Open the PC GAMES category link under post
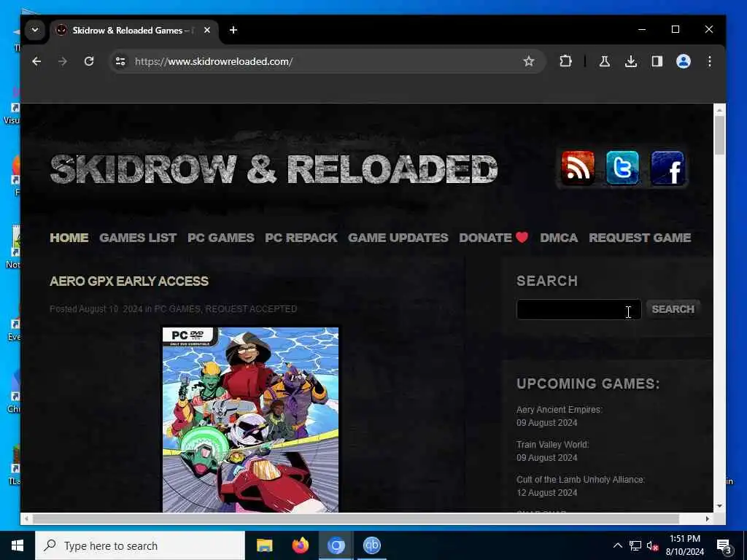The height and width of the screenshot is (560, 747). click(x=177, y=309)
